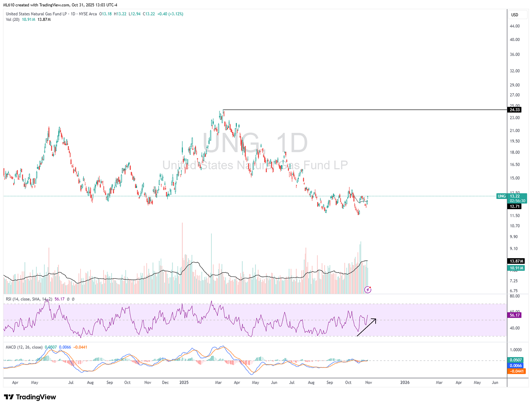Click the 2026 label on time axis
Image resolution: width=532 pixels, height=407 pixels.
pyautogui.click(x=405, y=382)
